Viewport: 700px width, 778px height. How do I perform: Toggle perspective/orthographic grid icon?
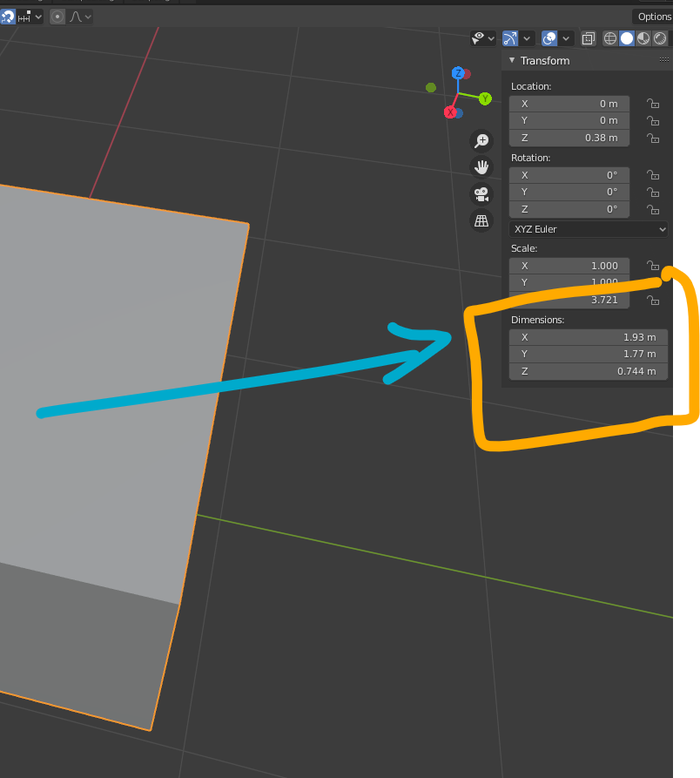481,220
